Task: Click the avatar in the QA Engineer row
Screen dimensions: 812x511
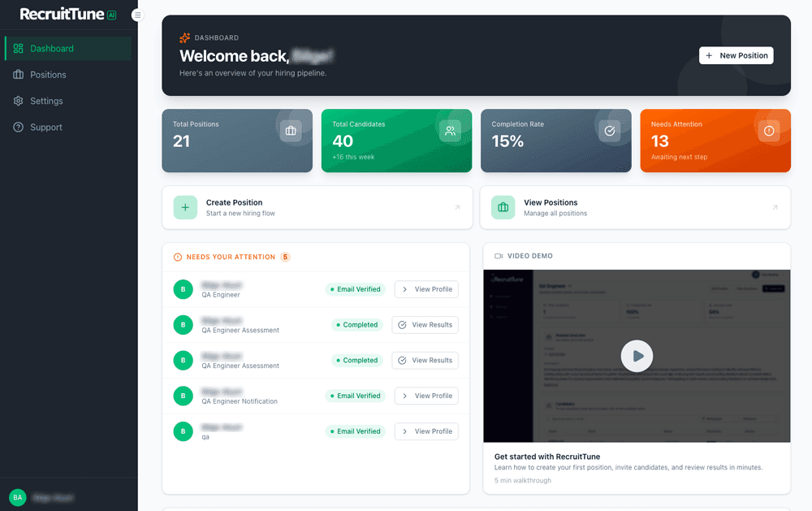Action: click(183, 289)
